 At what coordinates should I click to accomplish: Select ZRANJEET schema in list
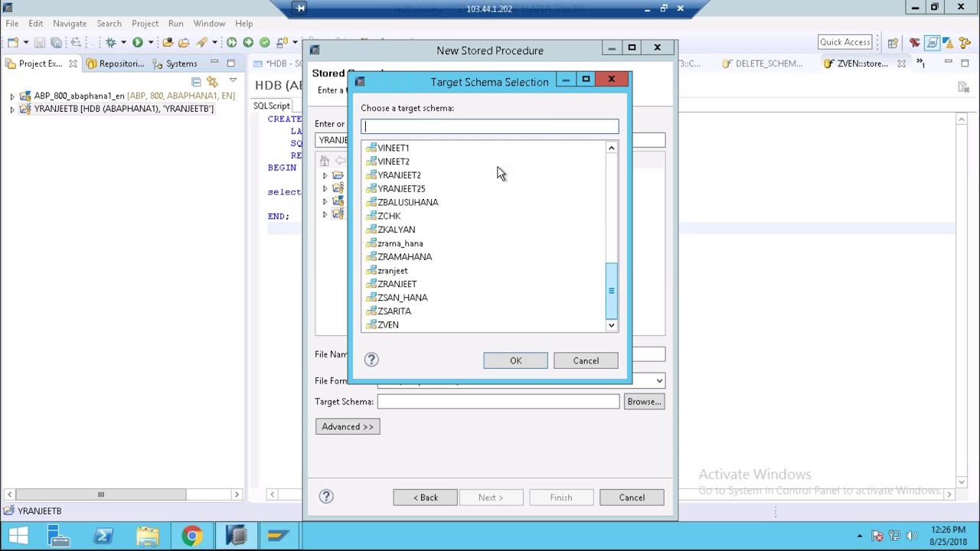[397, 284]
